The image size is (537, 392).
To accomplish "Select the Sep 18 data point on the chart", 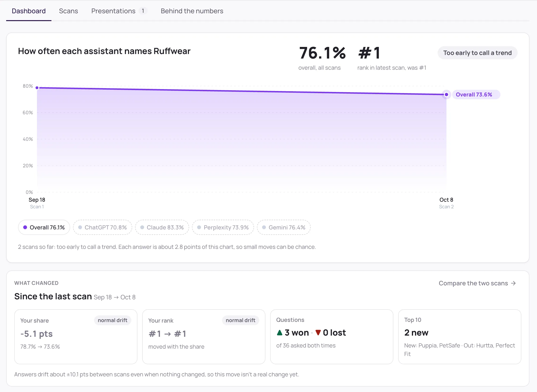I will 37,88.
